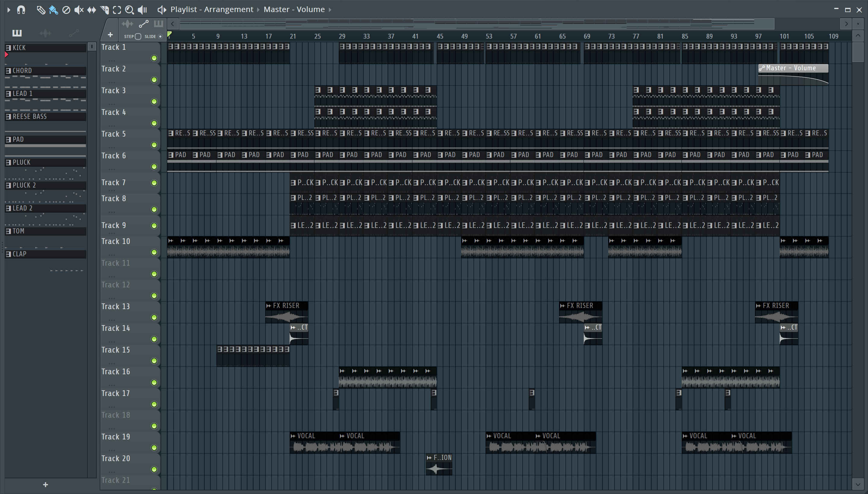Mute Track 19 with its green light
The height and width of the screenshot is (494, 868).
tap(154, 448)
